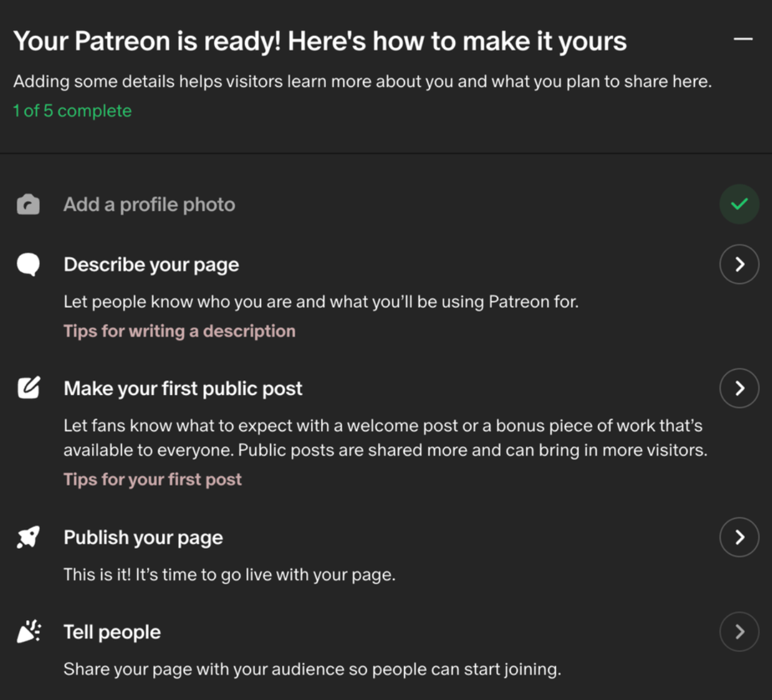Viewport: 772px width, 700px height.
Task: Check off the Publish your page step
Action: coord(739,537)
